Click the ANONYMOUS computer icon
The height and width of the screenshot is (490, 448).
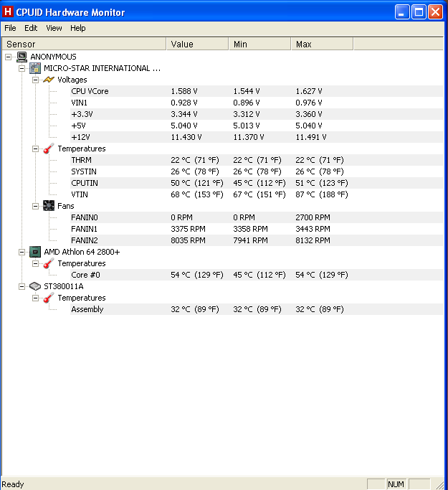[22, 57]
